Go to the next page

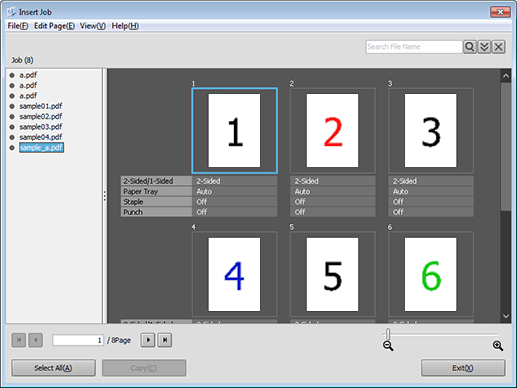[148, 340]
